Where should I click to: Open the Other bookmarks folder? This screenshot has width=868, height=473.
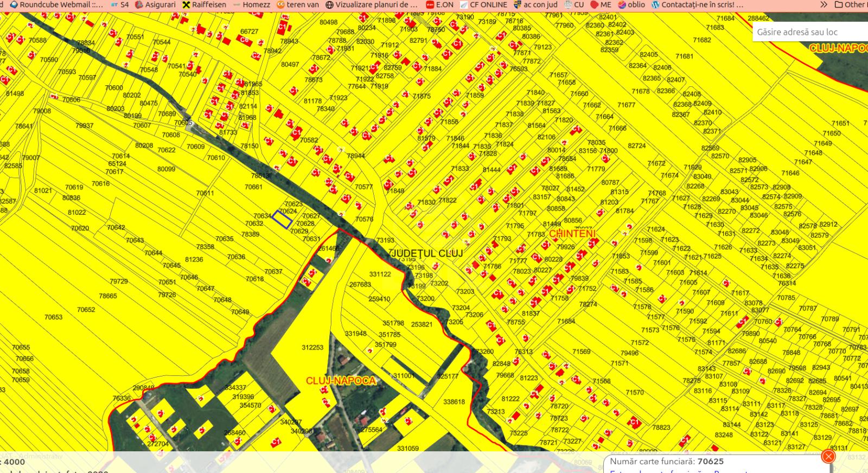850,4
